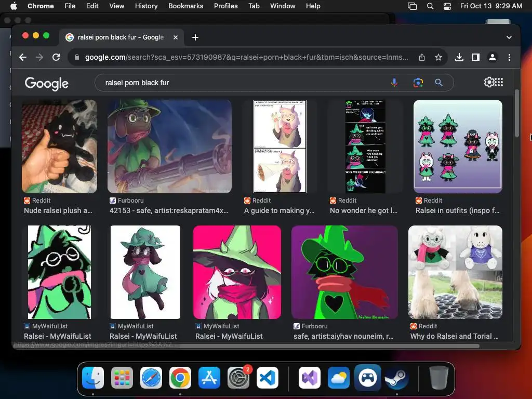Image resolution: width=532 pixels, height=399 pixels.
Task: Open the Trash in the Dock
Action: (438, 378)
